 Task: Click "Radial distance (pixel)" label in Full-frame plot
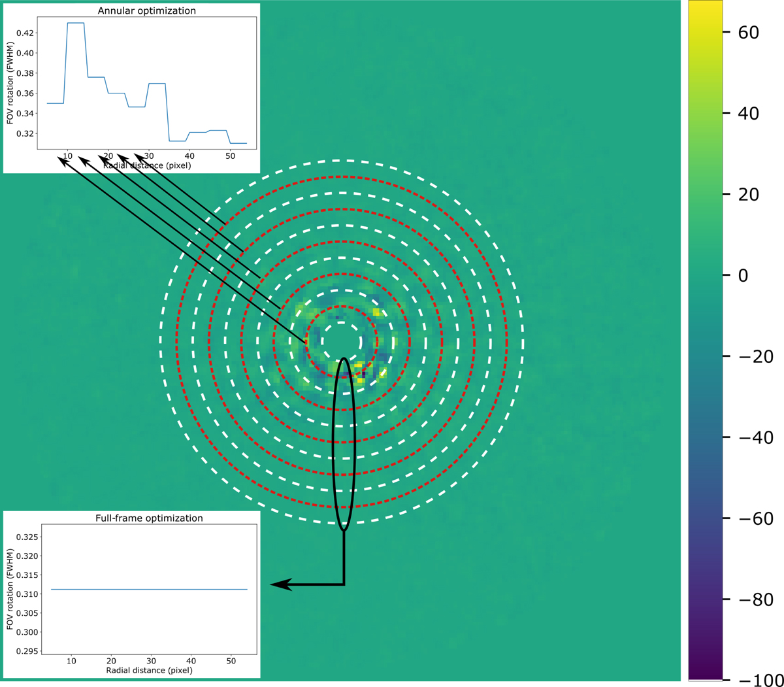(149, 671)
